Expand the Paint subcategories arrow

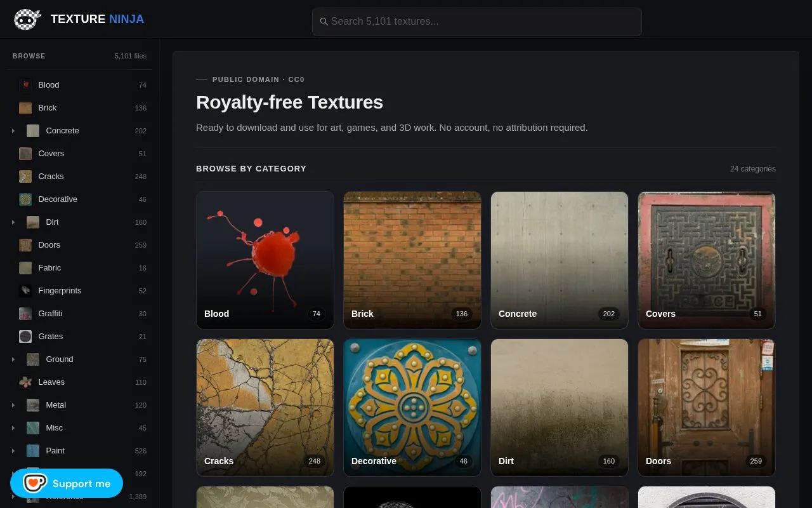[13, 450]
